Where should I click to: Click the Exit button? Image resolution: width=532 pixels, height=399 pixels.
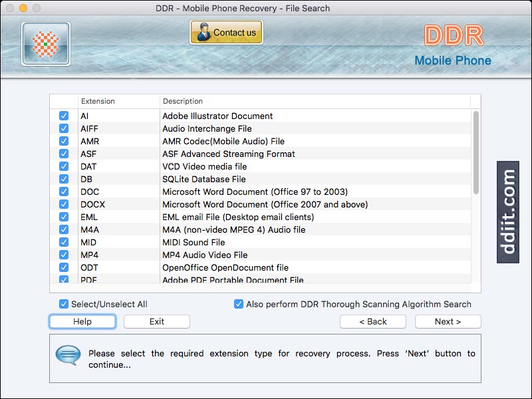click(x=156, y=321)
